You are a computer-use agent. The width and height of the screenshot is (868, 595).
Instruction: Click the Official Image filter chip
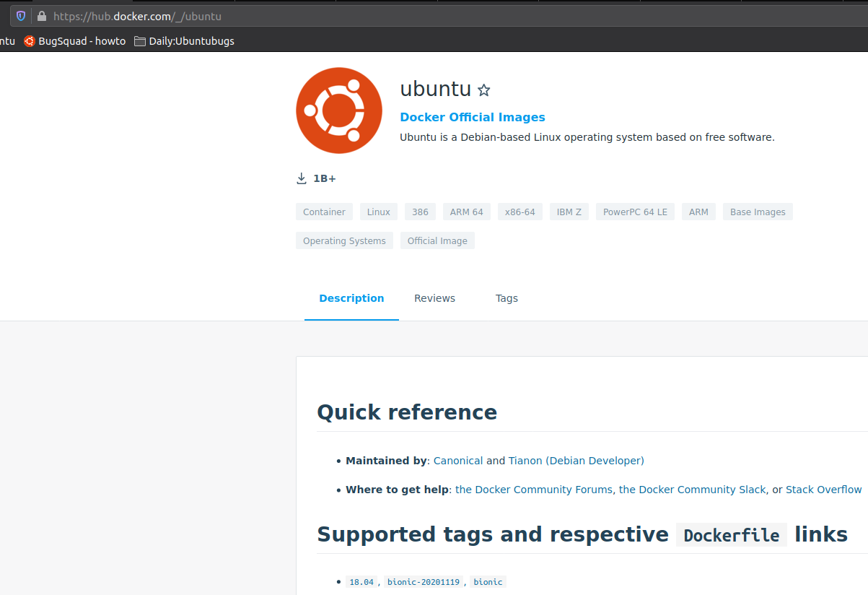pos(437,240)
